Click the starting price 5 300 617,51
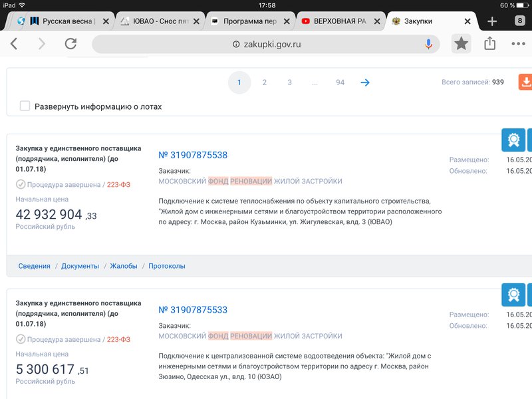Screen dimensions: 532x399 [x=52, y=369]
